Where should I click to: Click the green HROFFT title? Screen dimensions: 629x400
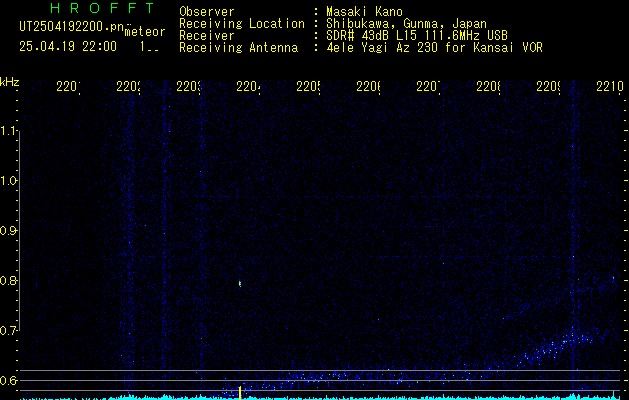coord(102,8)
